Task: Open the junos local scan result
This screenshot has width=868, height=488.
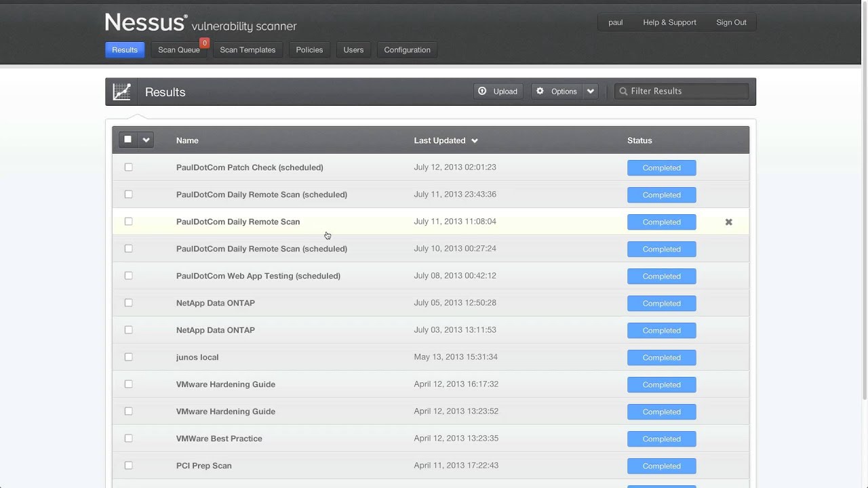Action: (197, 357)
